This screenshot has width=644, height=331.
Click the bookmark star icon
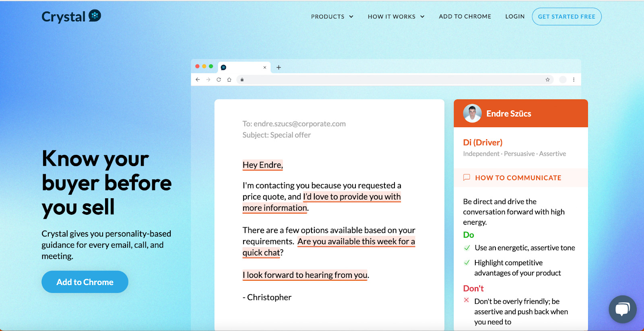pyautogui.click(x=547, y=80)
